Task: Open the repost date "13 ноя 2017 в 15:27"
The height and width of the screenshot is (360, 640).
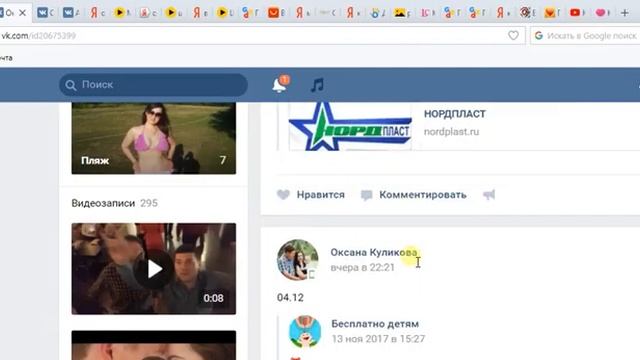Action: [x=378, y=339]
